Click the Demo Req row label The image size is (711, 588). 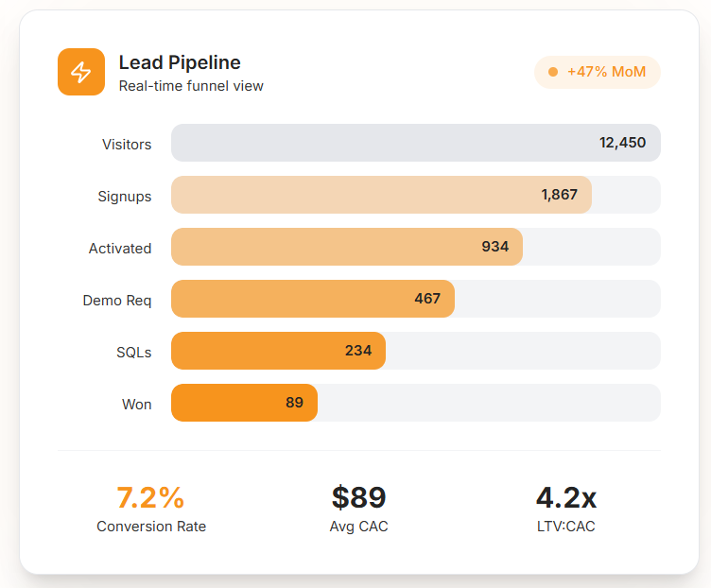117,300
